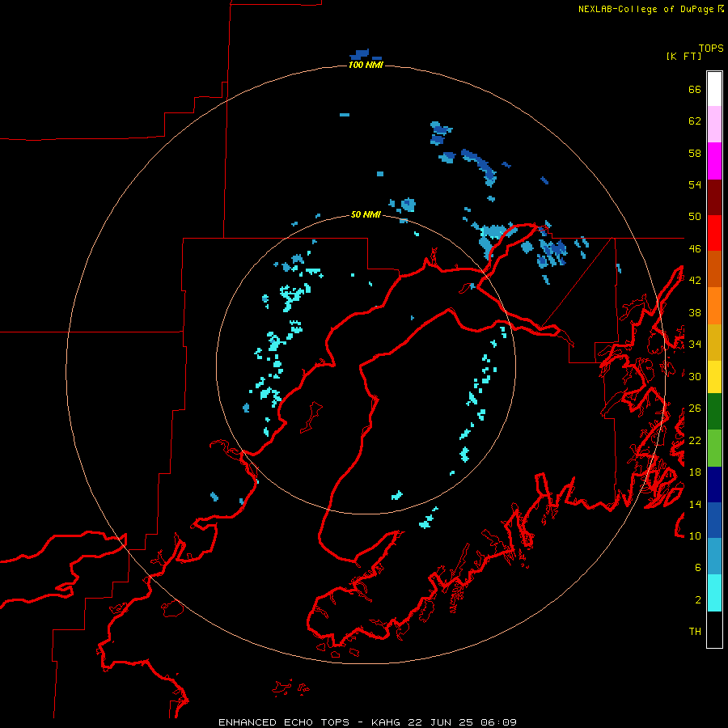
Task: Click the yellow legend swatch near 30
Action: pos(714,377)
